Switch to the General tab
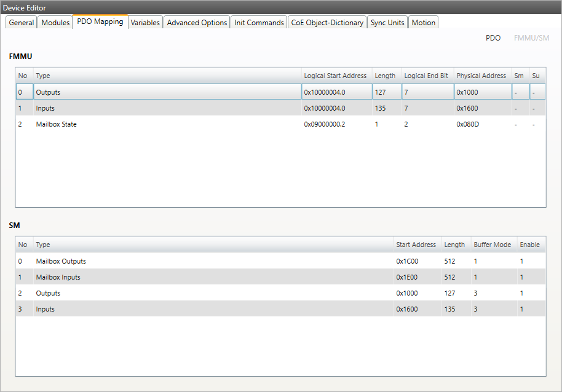The height and width of the screenshot is (392, 562). [x=22, y=23]
